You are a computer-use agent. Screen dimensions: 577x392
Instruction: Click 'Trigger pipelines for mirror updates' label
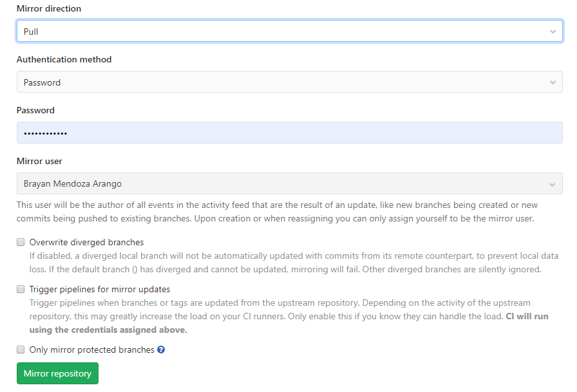tap(100, 290)
